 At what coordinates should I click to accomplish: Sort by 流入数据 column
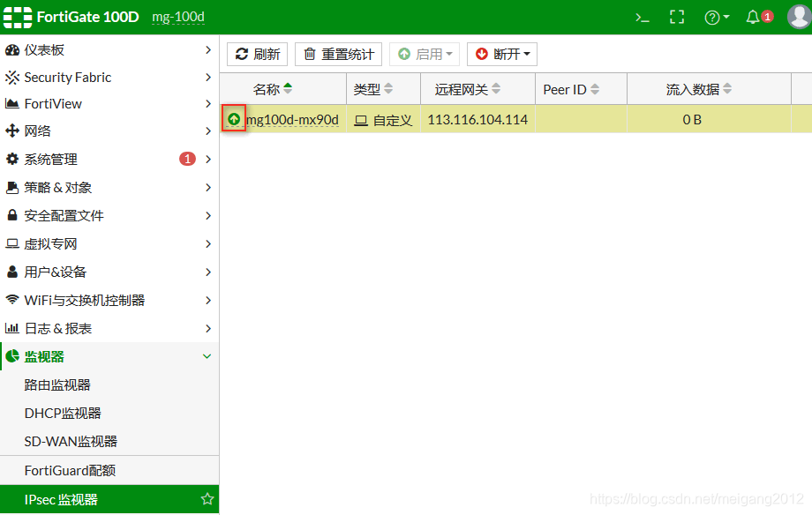[x=699, y=89]
